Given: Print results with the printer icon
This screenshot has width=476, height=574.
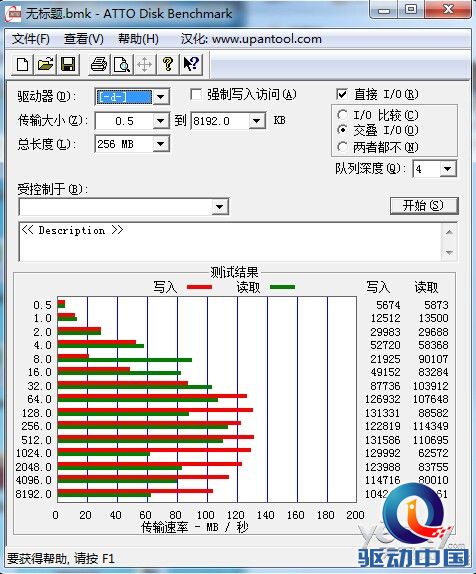Looking at the screenshot, I should (x=99, y=65).
